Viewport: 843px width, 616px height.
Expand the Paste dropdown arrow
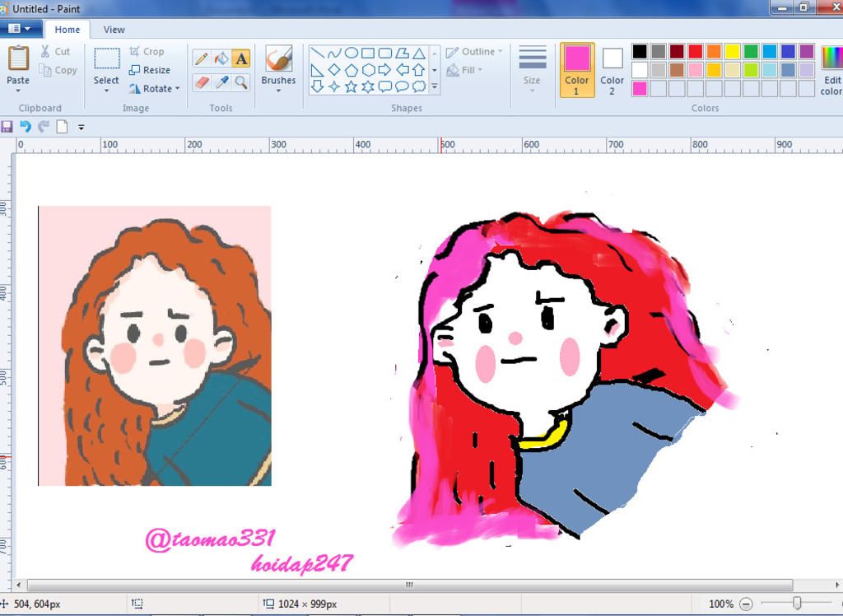tap(18, 91)
